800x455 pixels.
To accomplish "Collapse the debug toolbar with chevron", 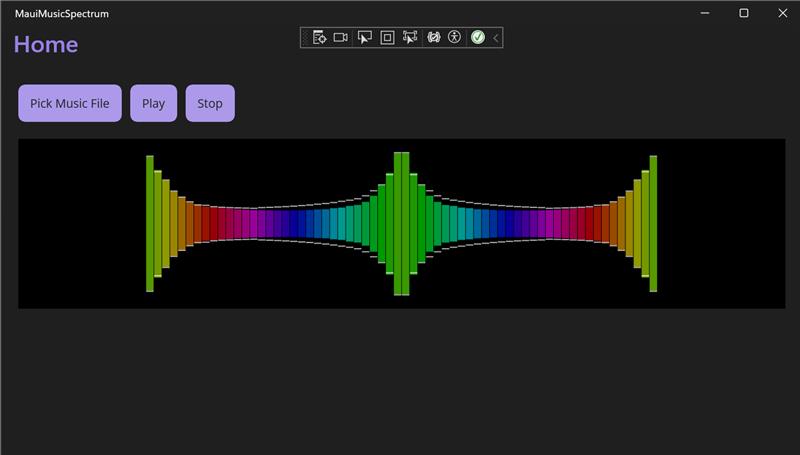I will [495, 38].
